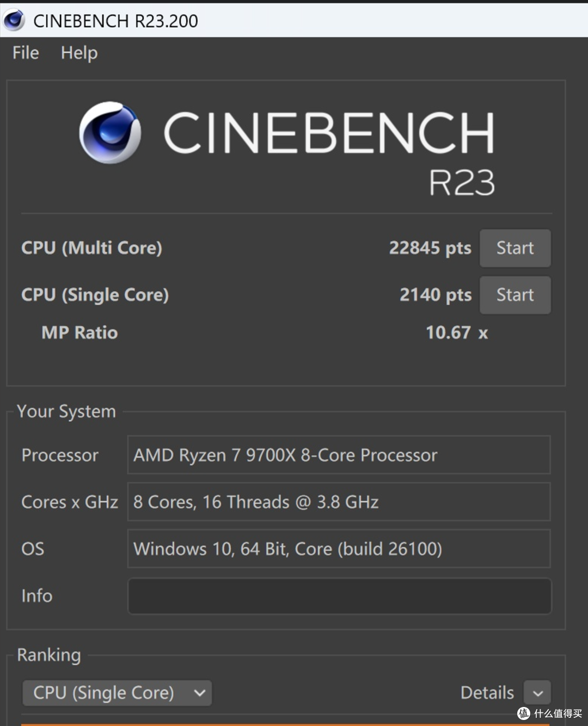
Task: Click the 2140 pts single core score
Action: [436, 295]
